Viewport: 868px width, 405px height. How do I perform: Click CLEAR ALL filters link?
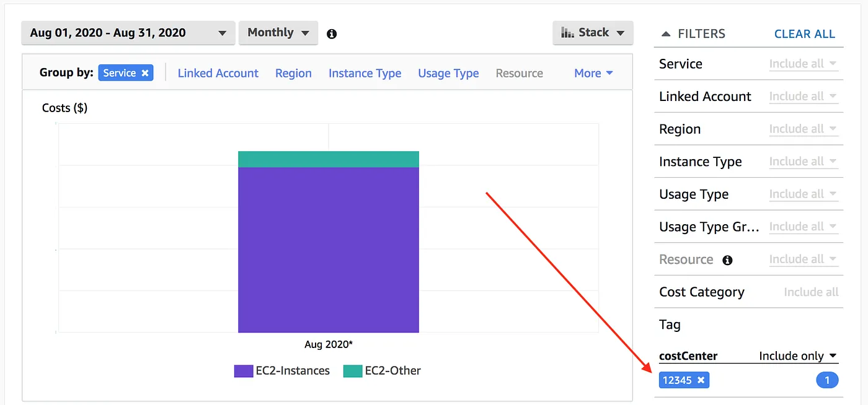tap(804, 34)
